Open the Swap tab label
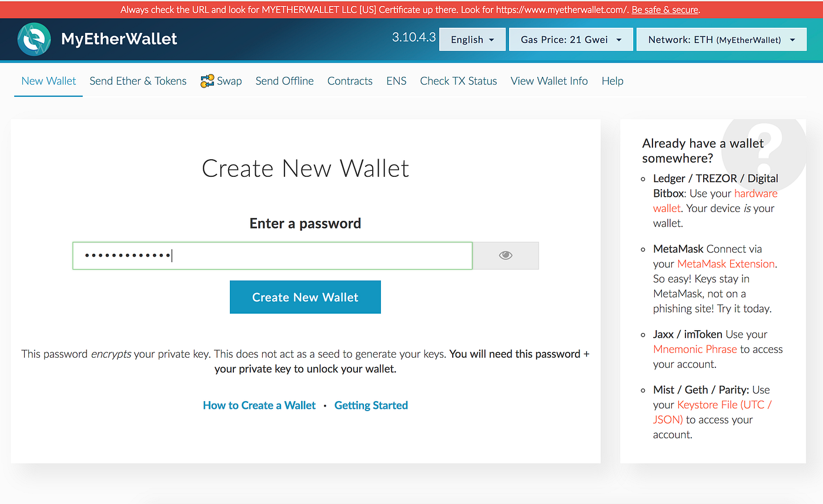 pyautogui.click(x=229, y=81)
